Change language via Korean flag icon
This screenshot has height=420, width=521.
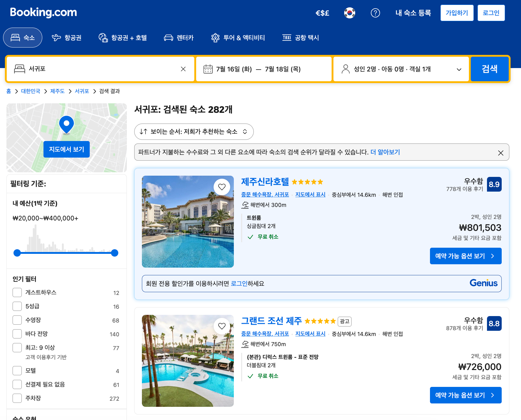point(350,13)
